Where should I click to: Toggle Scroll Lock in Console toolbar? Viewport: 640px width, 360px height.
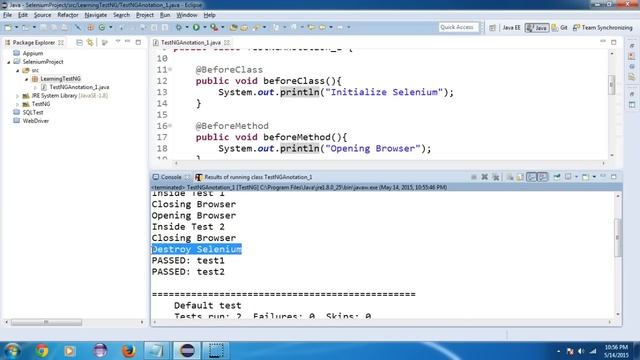[520, 177]
